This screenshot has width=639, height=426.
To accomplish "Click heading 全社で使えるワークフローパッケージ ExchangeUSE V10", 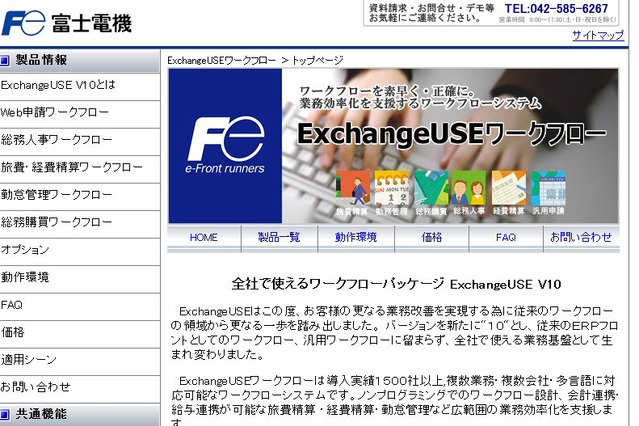I will point(396,284).
